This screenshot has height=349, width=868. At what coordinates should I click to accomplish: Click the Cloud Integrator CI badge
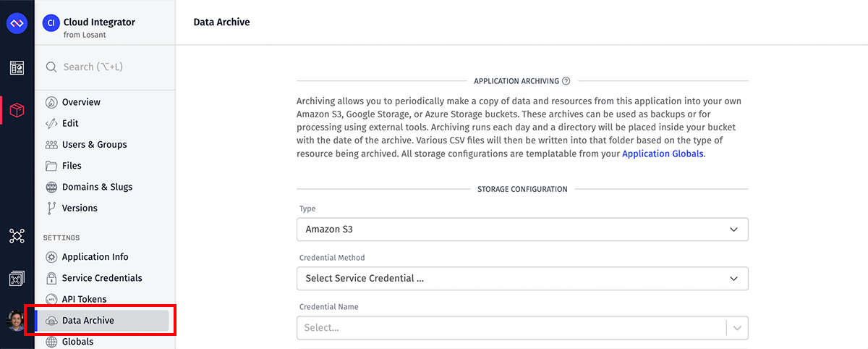[x=51, y=23]
